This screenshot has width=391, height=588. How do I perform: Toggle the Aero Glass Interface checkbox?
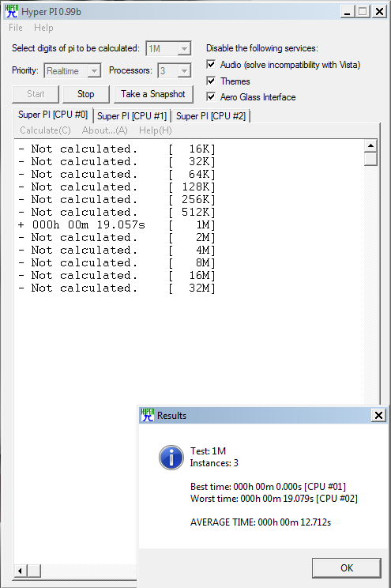(x=211, y=96)
